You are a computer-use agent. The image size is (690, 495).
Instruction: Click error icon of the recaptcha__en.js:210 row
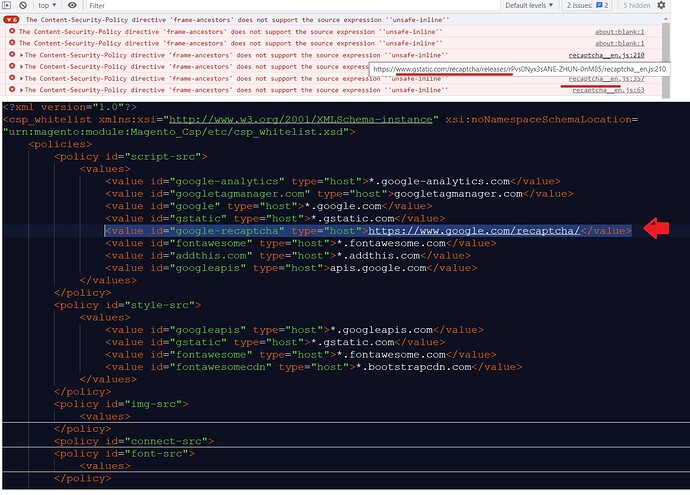[12, 55]
